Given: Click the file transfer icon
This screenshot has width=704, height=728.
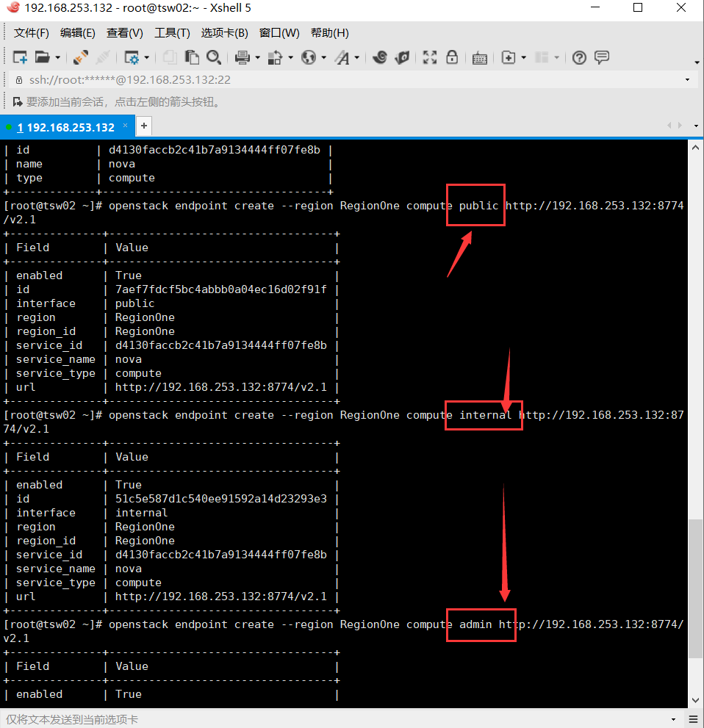Looking at the screenshot, I should tap(275, 57).
